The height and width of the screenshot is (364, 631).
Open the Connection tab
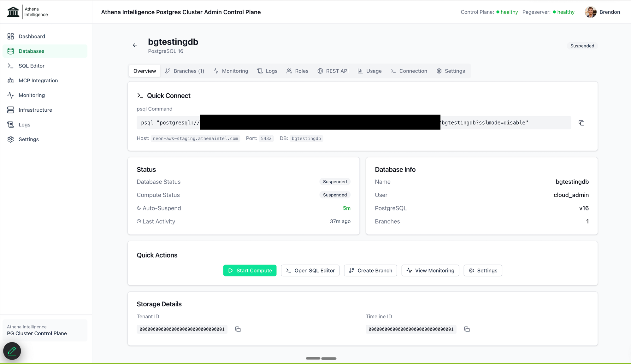pyautogui.click(x=409, y=71)
